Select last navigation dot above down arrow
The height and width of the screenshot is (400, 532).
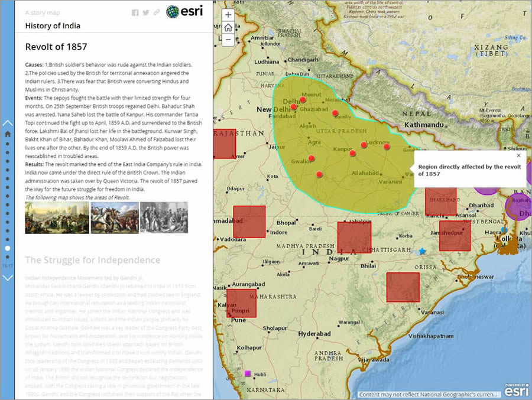click(8, 257)
